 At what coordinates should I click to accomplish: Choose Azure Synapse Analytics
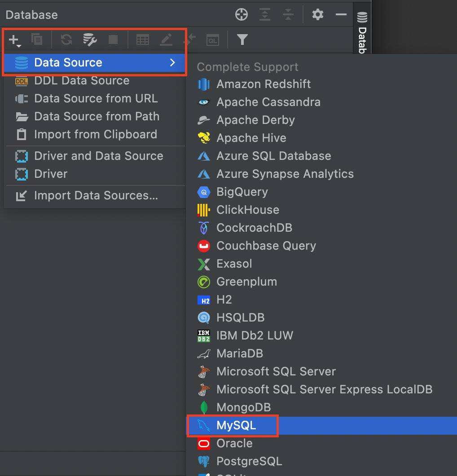pos(322,174)
